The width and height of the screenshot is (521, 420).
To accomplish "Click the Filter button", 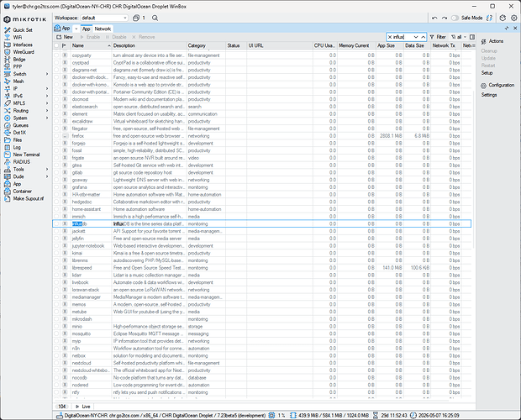I will pyautogui.click(x=438, y=37).
